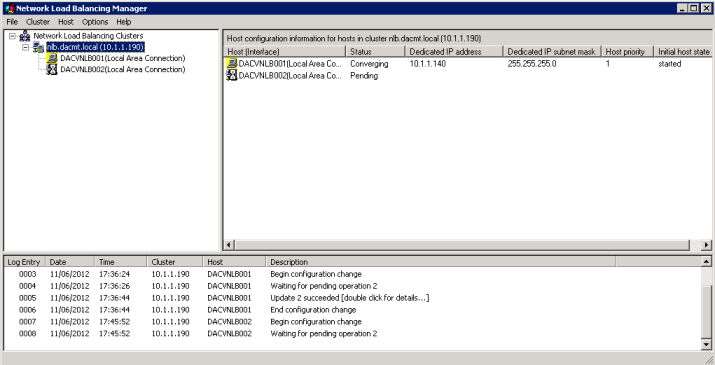Click log time 17:36:24
Image resolution: width=715 pixels, height=365 pixels.
point(114,274)
